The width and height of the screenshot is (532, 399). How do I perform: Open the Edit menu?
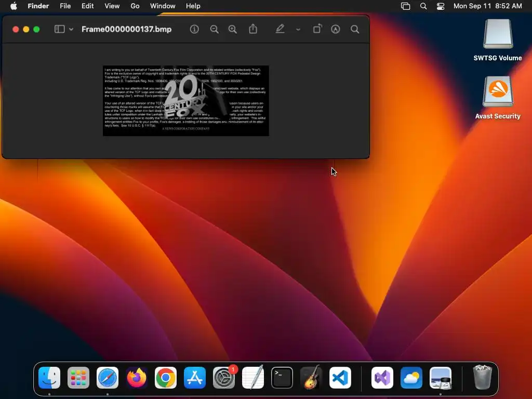pos(87,6)
